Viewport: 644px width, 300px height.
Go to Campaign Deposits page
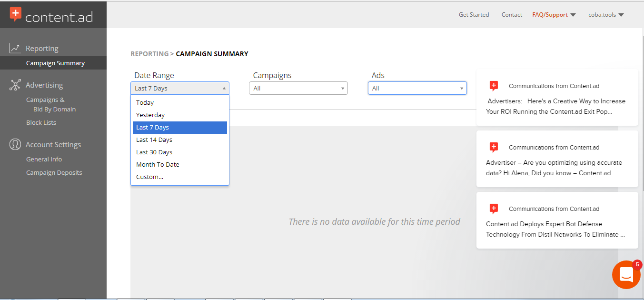pos(54,173)
